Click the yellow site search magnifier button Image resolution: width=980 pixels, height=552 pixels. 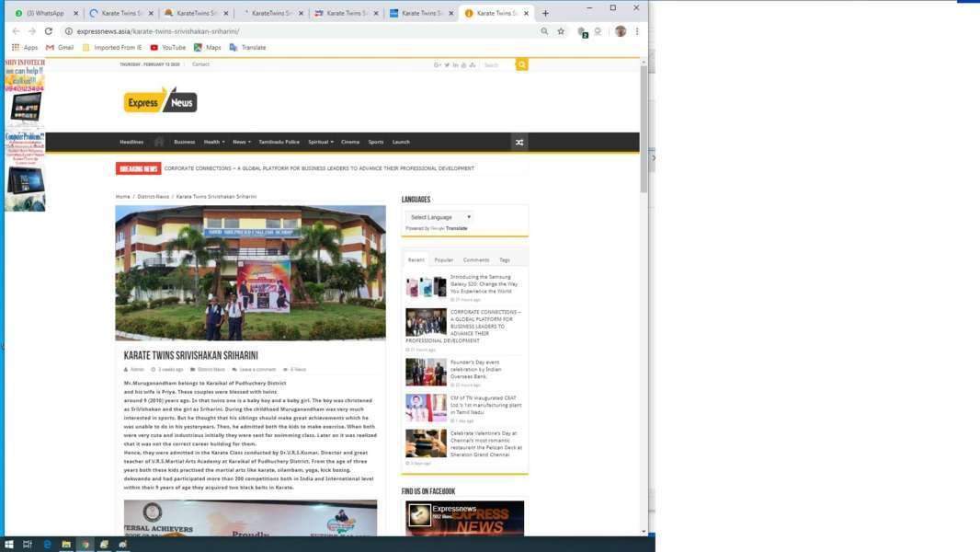point(521,64)
